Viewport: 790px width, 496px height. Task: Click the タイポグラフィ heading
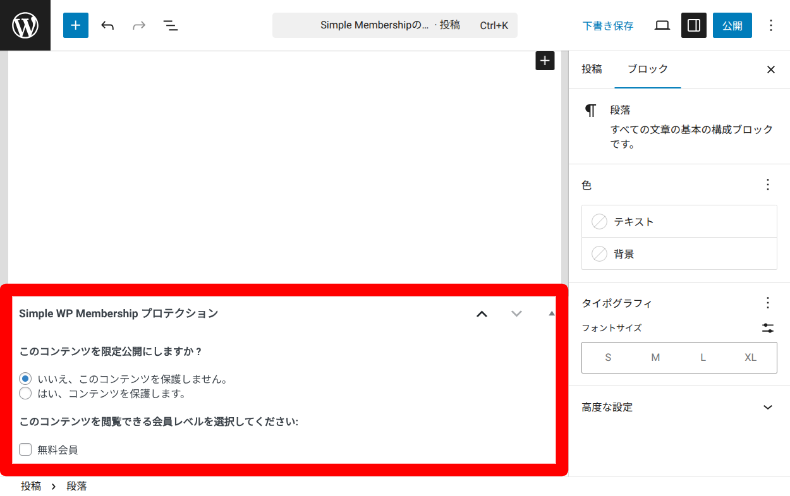pyautogui.click(x=617, y=303)
